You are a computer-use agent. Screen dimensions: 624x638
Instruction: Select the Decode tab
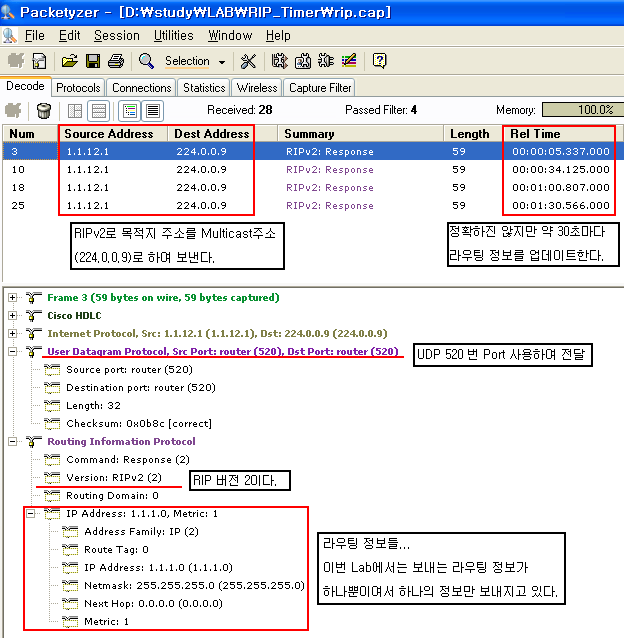point(25,86)
